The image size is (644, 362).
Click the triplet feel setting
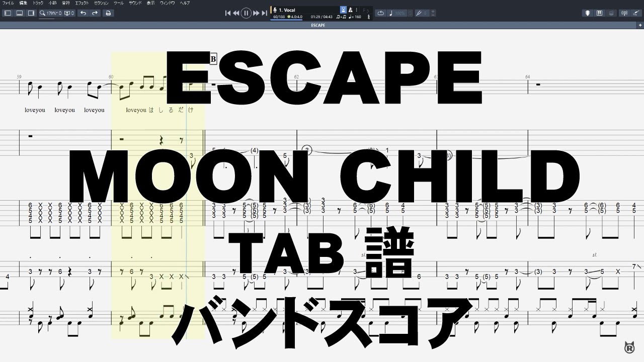[341, 17]
